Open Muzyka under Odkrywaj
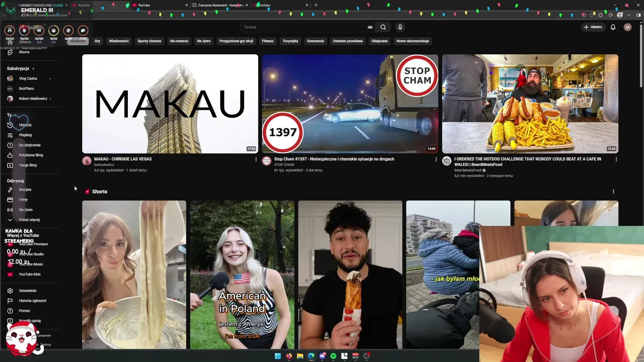 [x=25, y=190]
